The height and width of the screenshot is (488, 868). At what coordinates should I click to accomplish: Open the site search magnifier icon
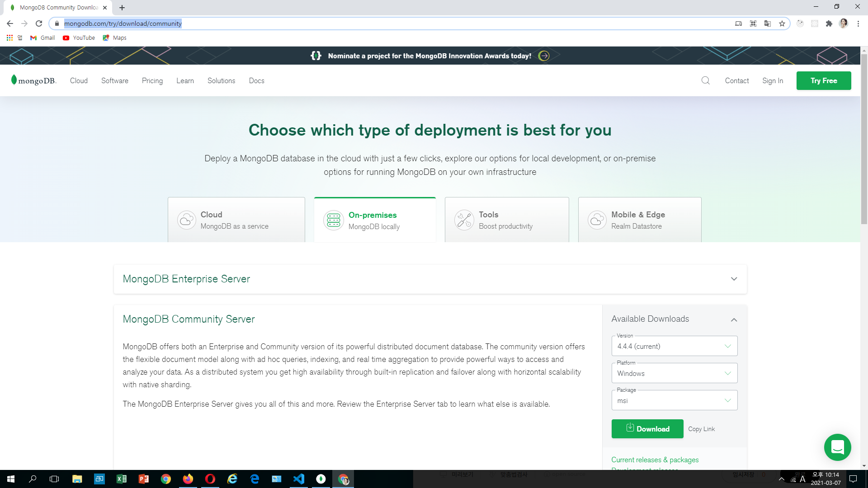[705, 80]
